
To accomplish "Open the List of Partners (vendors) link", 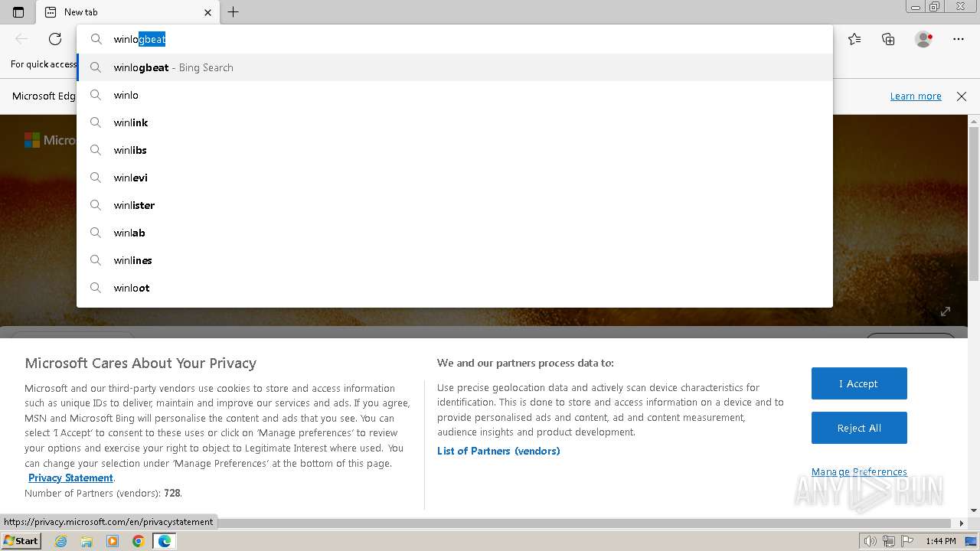I will coord(498,451).
